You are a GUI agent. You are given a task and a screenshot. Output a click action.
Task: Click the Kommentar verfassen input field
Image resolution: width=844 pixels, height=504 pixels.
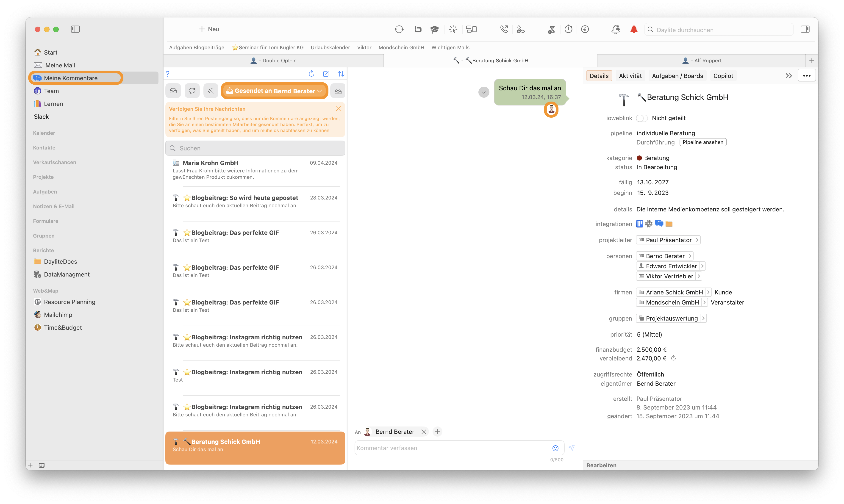(x=459, y=448)
